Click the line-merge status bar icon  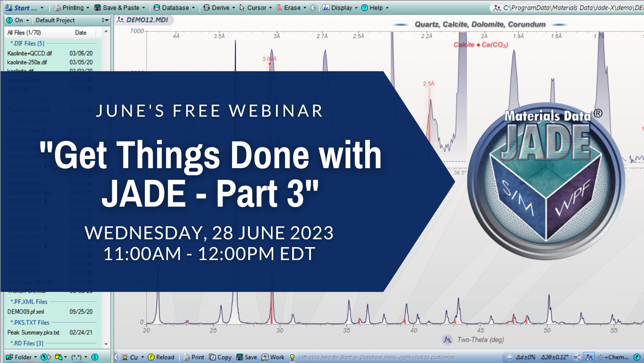coord(577,357)
